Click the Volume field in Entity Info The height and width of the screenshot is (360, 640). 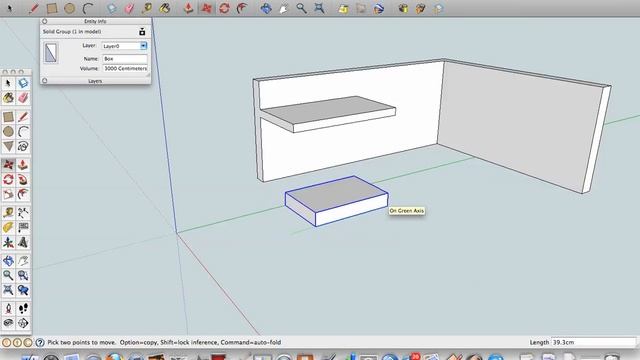124,69
